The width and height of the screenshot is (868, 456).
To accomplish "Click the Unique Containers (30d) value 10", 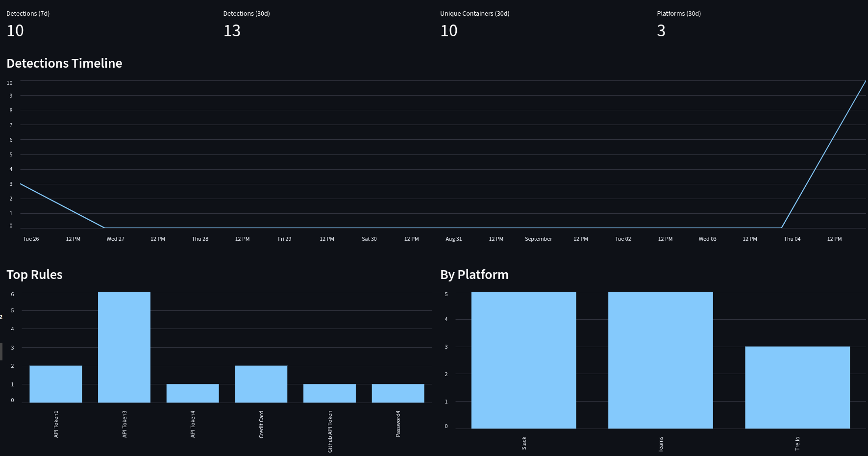I will tap(449, 31).
